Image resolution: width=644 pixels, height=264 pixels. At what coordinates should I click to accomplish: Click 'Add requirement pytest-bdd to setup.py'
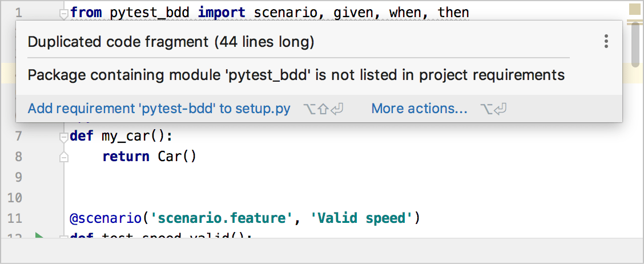click(159, 109)
